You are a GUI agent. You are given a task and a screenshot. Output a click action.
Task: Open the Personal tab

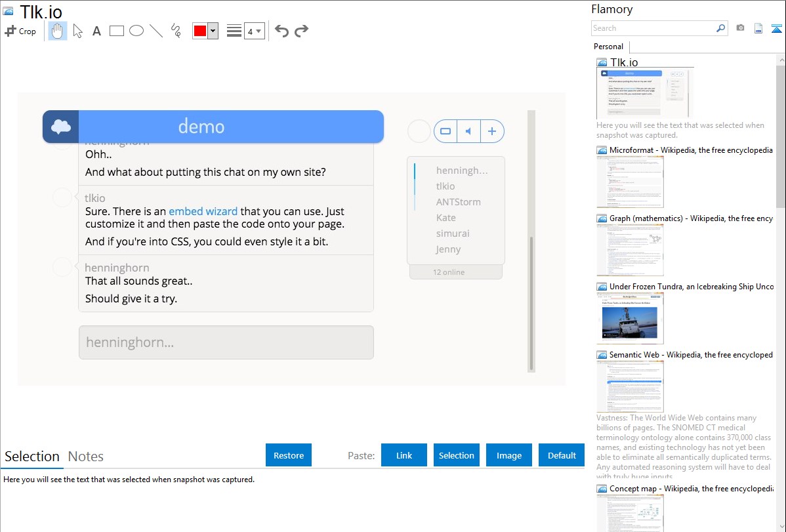click(x=609, y=46)
